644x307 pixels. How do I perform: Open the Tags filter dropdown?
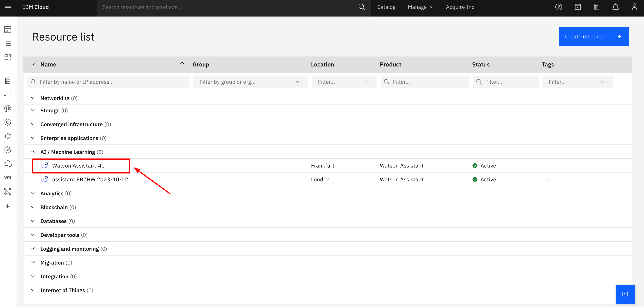577,82
